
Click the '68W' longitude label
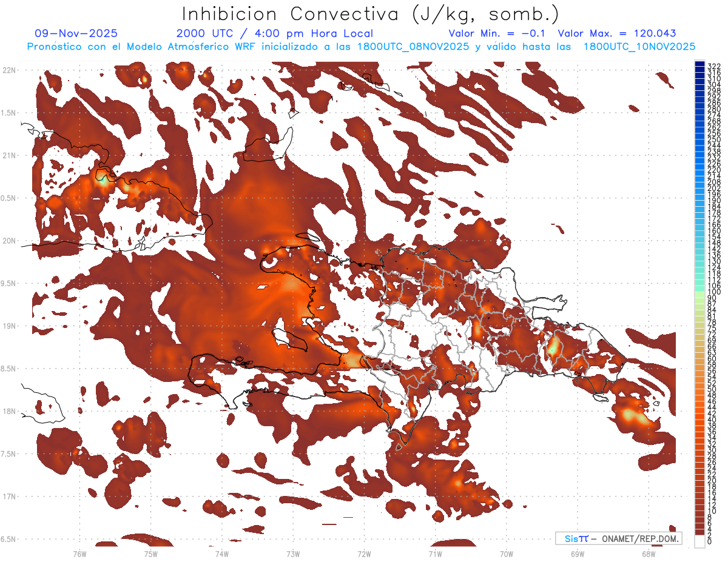[649, 554]
